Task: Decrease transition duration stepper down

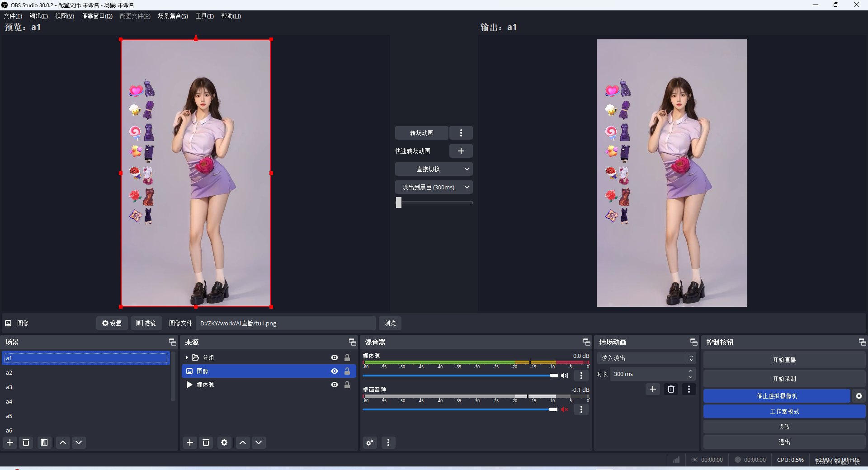Action: point(690,377)
